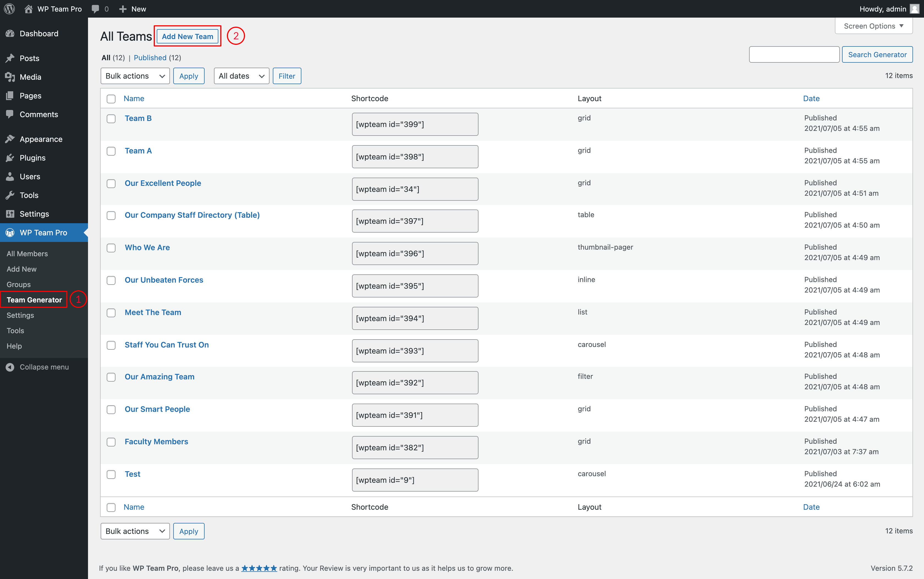Toggle the select-all checkbox in header
Image resolution: width=924 pixels, height=579 pixels.
pos(111,99)
